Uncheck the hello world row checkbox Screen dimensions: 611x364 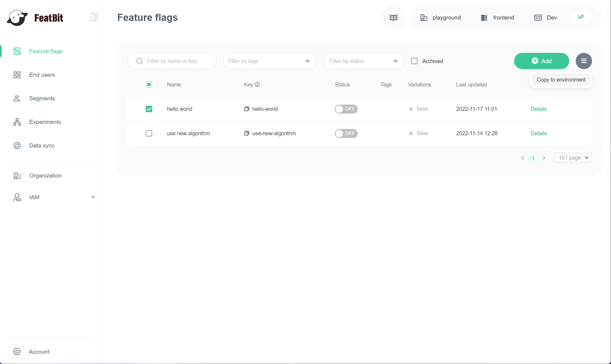(149, 109)
